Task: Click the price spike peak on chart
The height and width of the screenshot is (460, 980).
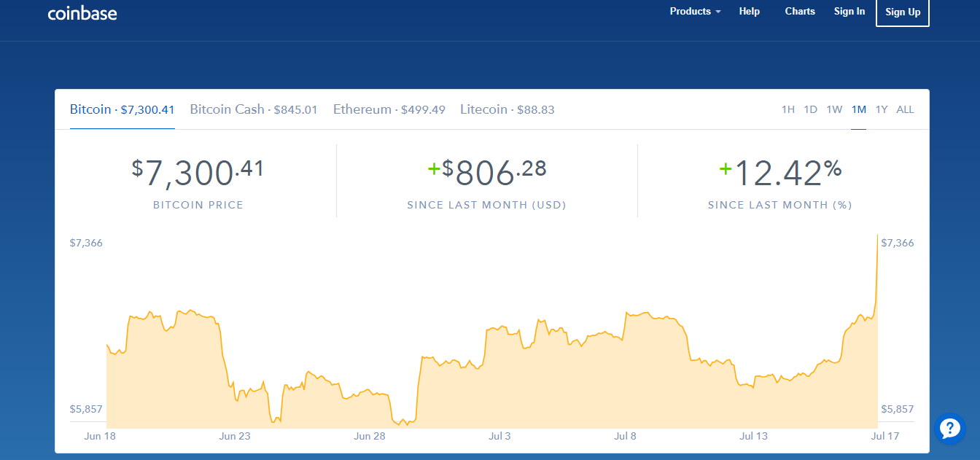Action: click(x=877, y=235)
